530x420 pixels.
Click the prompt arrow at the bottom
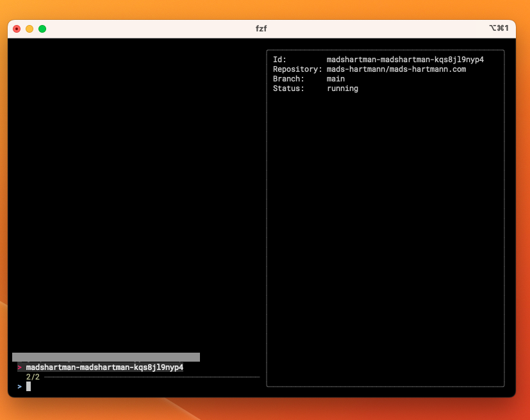pyautogui.click(x=20, y=386)
